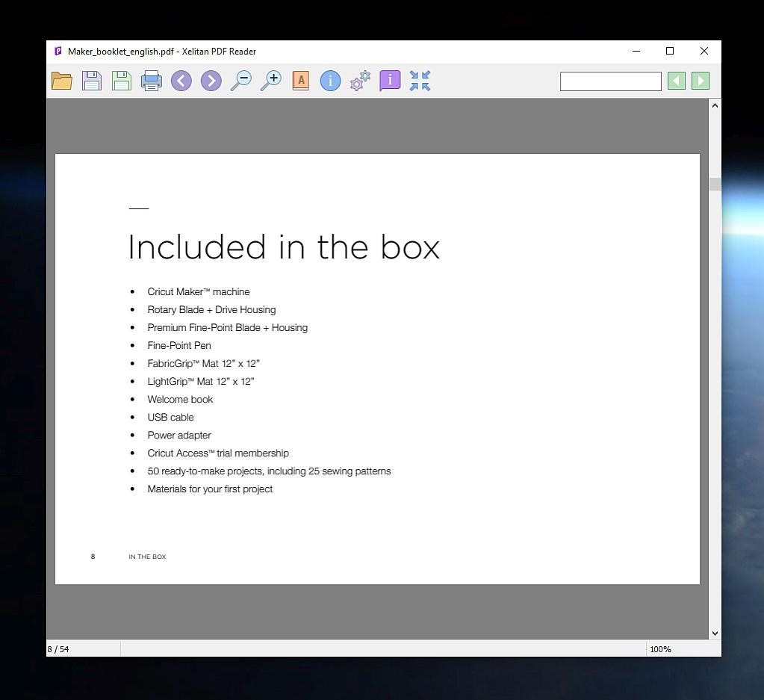Click 'Materials for your first project' line

tap(210, 489)
